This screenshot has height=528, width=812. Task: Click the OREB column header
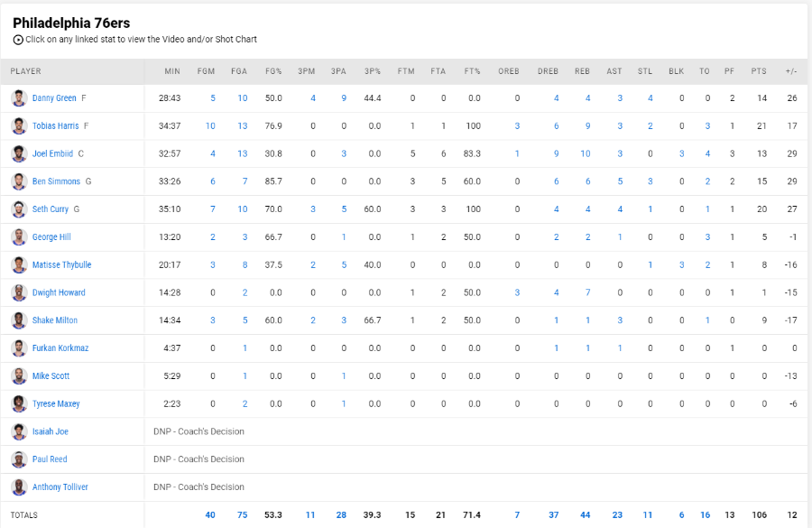click(509, 71)
